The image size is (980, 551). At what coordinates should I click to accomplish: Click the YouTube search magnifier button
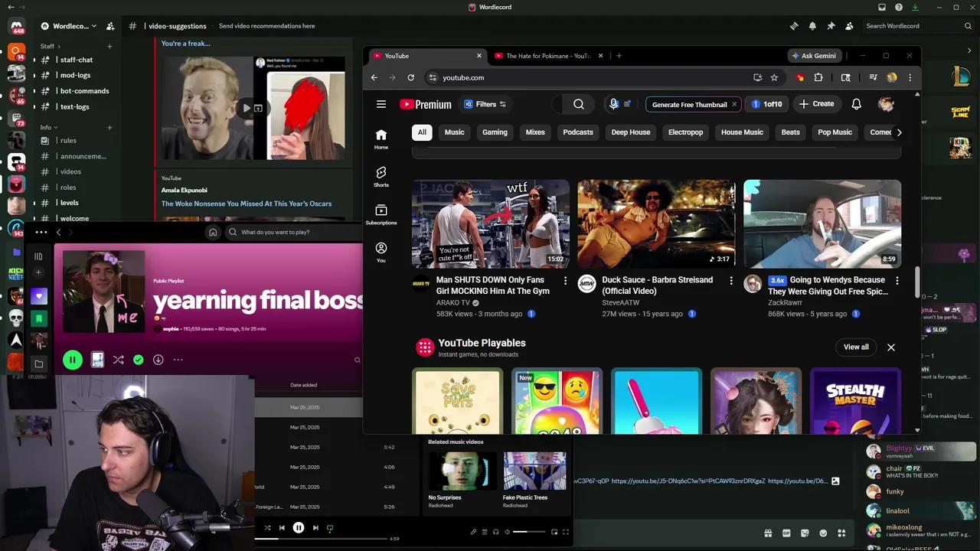pyautogui.click(x=579, y=104)
